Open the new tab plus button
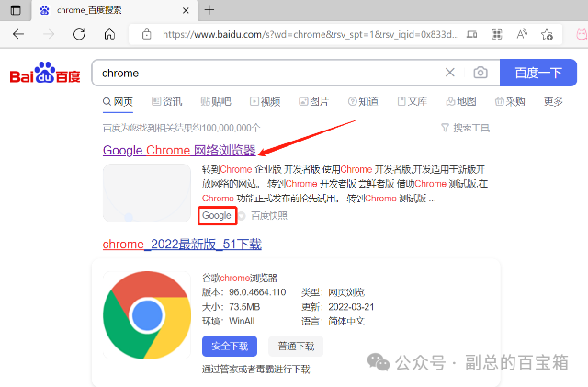Screen dimensions: 588x387 pyautogui.click(x=209, y=10)
